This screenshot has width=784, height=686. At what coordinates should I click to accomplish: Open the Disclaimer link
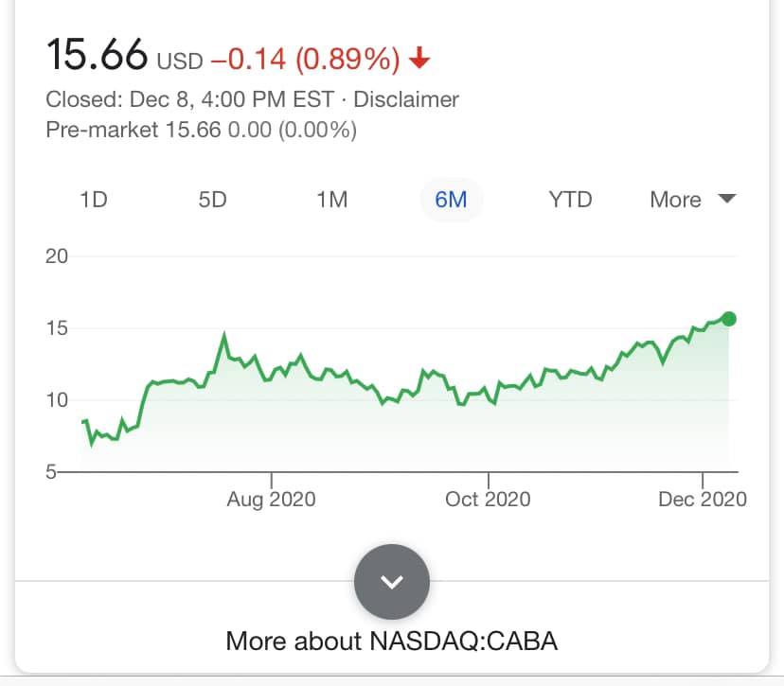406,98
